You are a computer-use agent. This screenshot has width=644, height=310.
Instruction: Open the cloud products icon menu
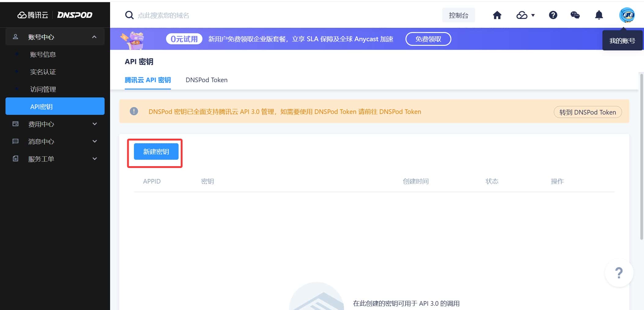[525, 15]
